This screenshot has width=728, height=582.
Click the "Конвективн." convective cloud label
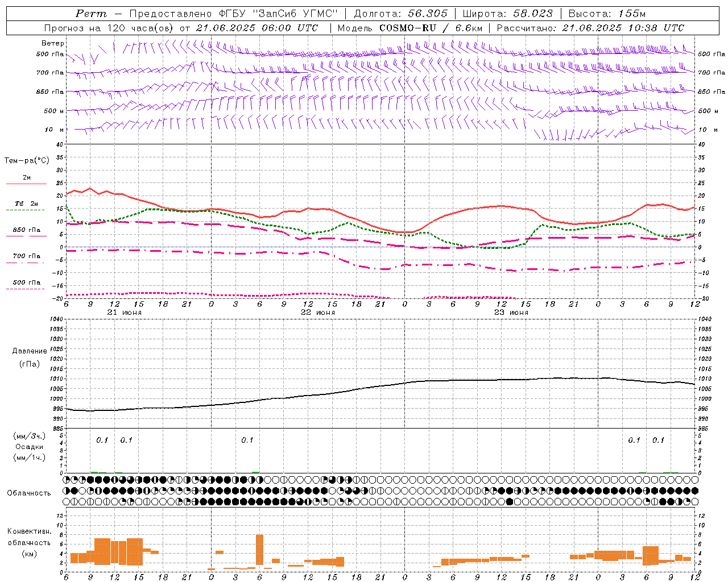point(30,531)
